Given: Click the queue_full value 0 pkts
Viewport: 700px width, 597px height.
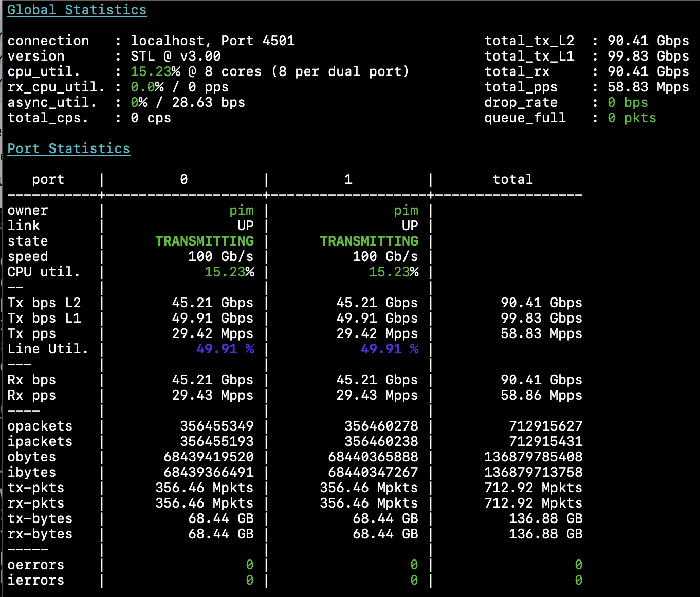Looking at the screenshot, I should 632,118.
